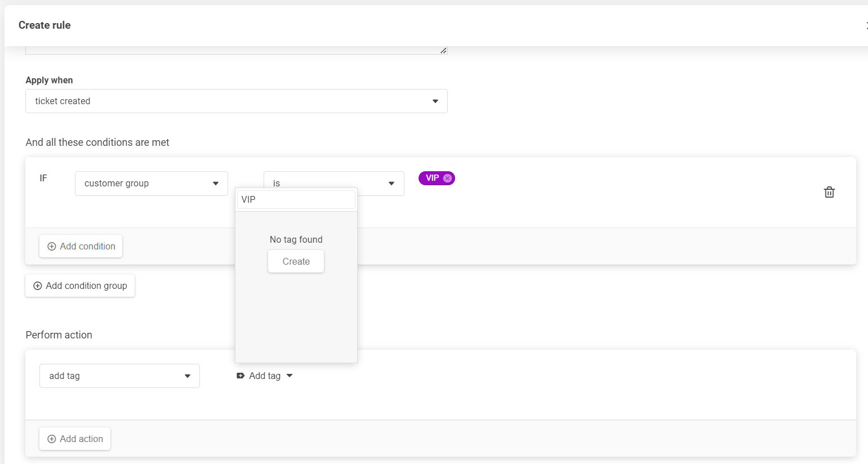Click the tag label icon beside Add tag
Viewport: 868px width, 464px height.
(x=241, y=376)
